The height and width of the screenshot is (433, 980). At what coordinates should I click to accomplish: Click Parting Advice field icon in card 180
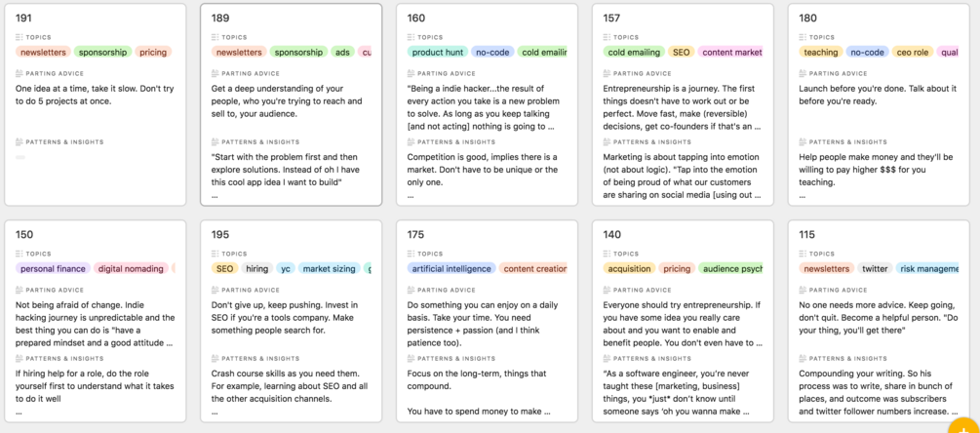[804, 74]
